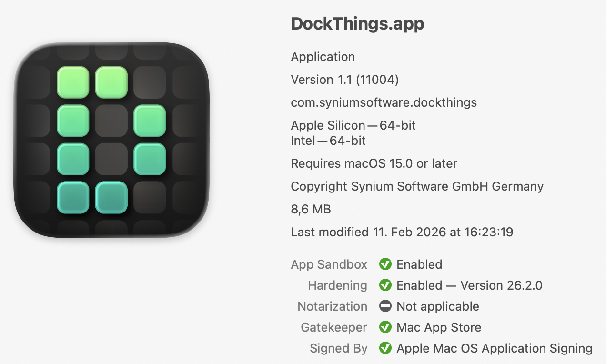Click the Signed By green checkmark icon

point(385,348)
